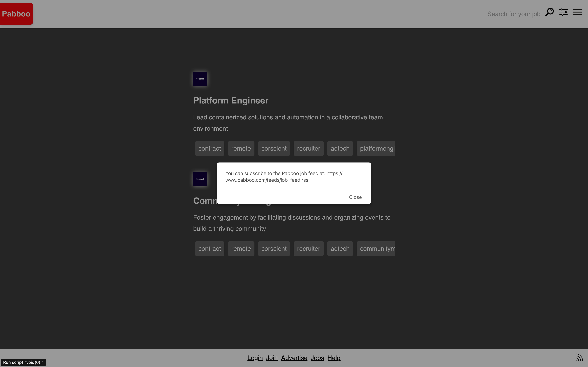Viewport: 588px width, 367px height.
Task: Open the Platform Engineer job title
Action: 231,101
